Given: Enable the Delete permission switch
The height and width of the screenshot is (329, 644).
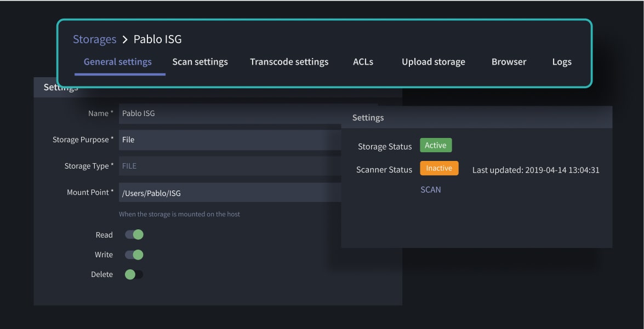Looking at the screenshot, I should point(134,274).
